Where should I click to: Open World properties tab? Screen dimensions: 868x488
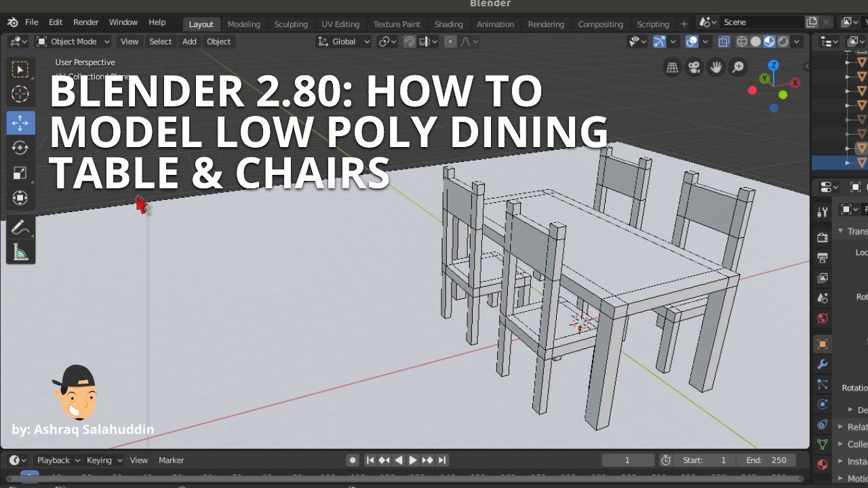[822, 318]
